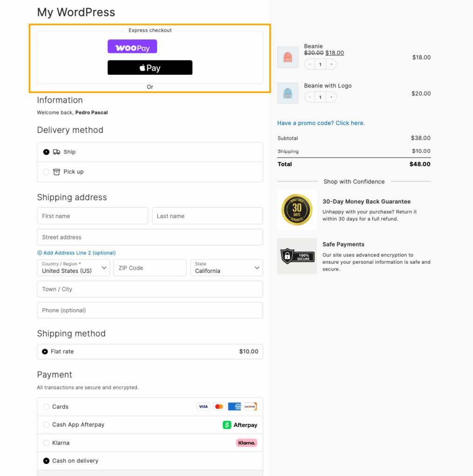Decrease Beanie quantity with minus
The image size is (473, 476).
(310, 64)
